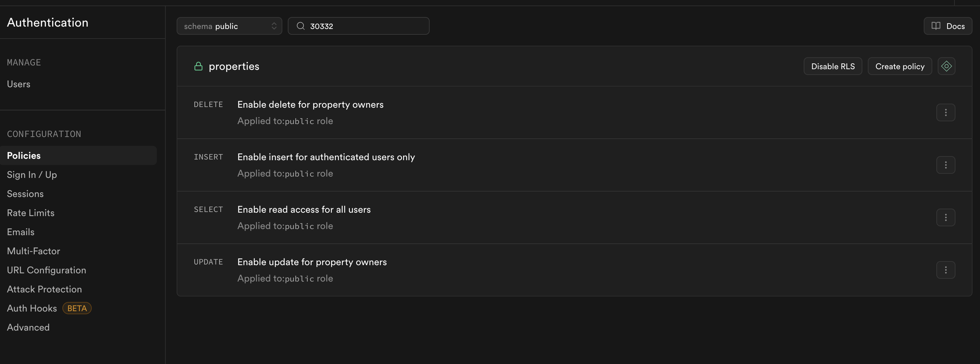Expand the schema public dropdown
The image size is (980, 364).
coord(229,26)
